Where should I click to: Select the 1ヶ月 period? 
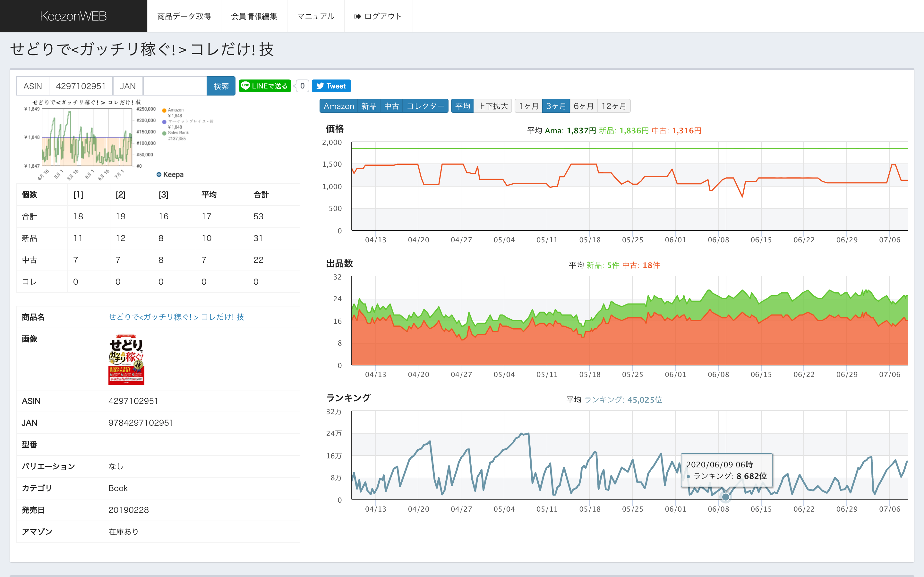click(528, 106)
